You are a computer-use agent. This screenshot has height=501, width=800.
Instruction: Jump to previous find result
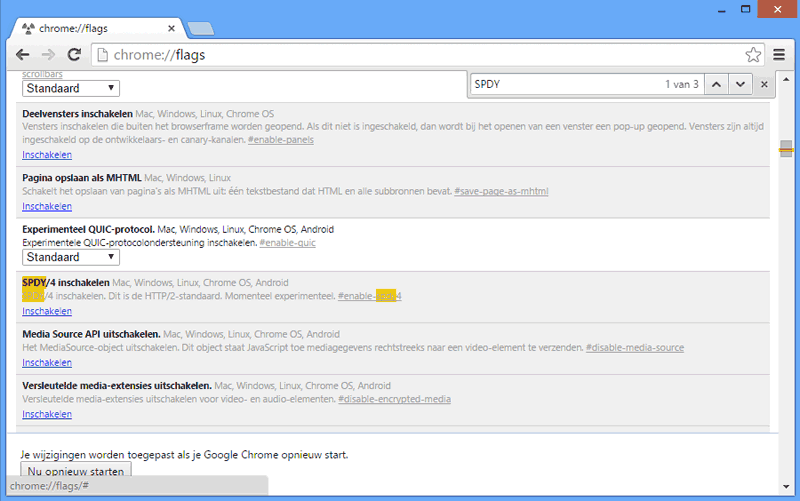tap(716, 84)
